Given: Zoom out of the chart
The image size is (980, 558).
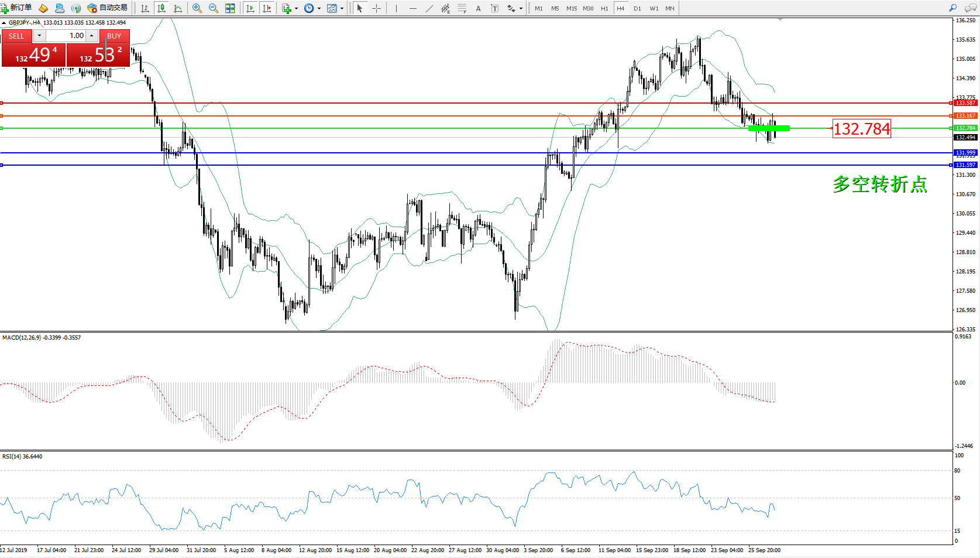Looking at the screenshot, I should point(214,8).
